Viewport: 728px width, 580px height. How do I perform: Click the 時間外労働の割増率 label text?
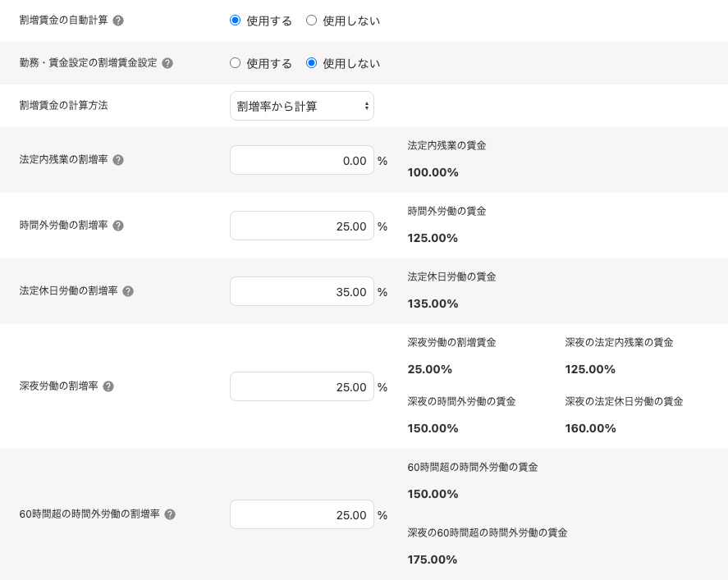click(63, 225)
